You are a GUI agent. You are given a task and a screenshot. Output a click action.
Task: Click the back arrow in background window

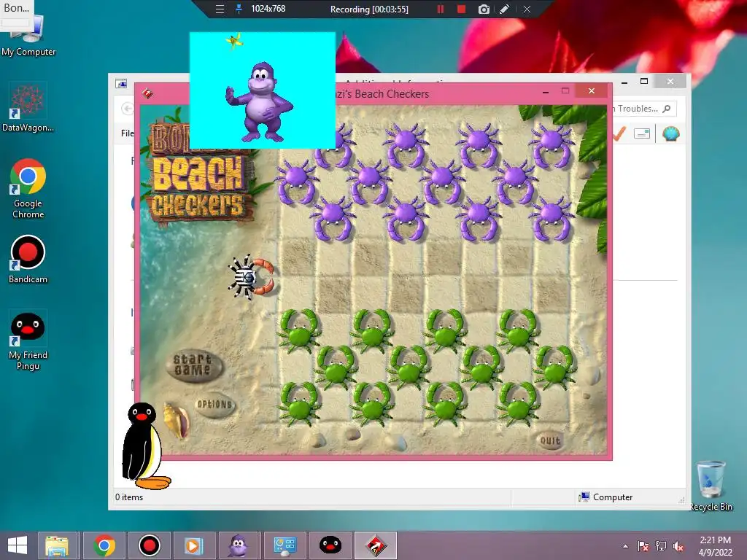click(x=127, y=109)
